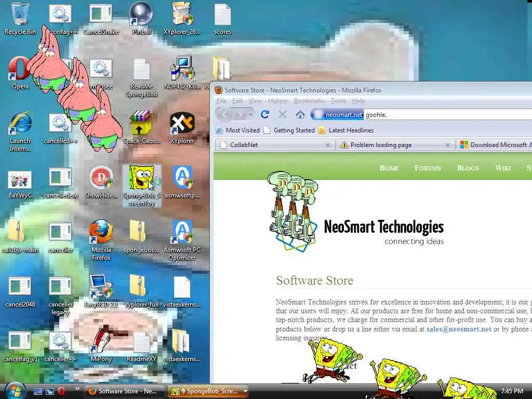Launch Mozilla Firefox desktop shortcut
Screen dimensions: 532x399
pyautogui.click(x=101, y=240)
